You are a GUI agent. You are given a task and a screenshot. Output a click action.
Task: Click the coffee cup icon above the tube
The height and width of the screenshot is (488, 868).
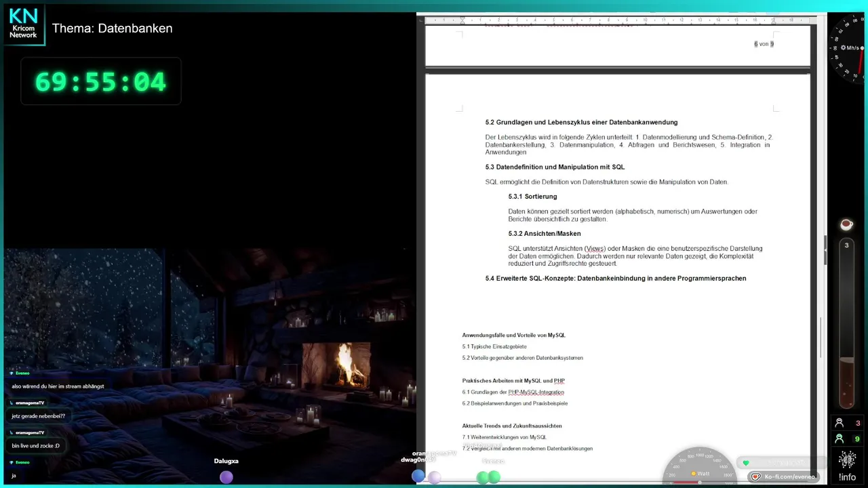coord(846,224)
